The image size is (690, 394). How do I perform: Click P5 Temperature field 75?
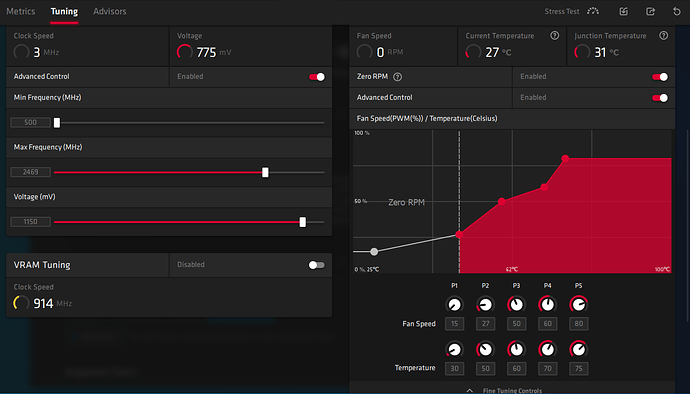click(578, 368)
